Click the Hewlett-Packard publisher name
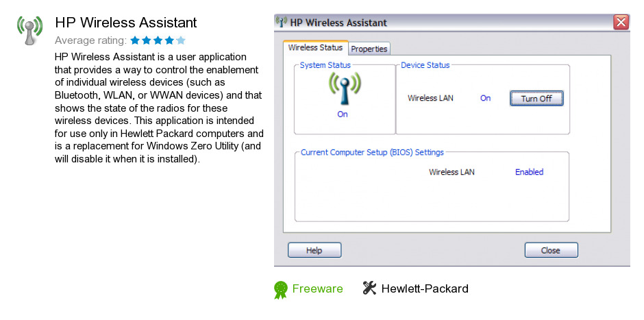The width and height of the screenshot is (644, 320). (425, 288)
